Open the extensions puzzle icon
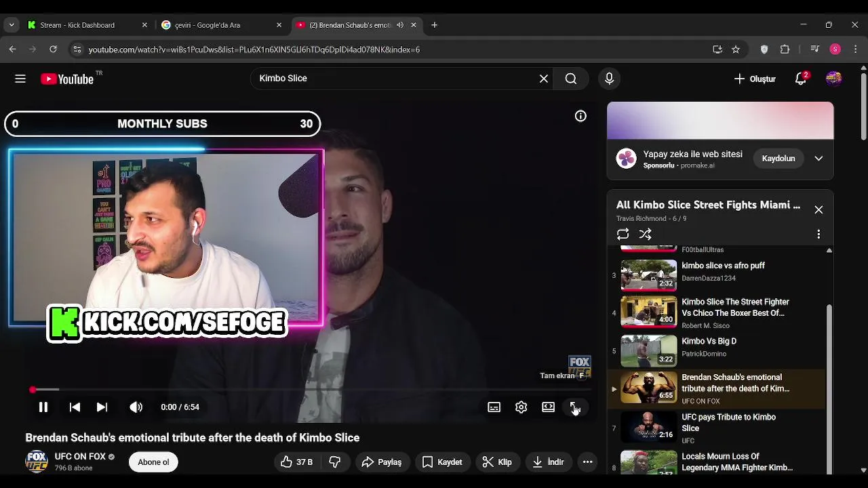This screenshot has width=868, height=488. point(785,49)
